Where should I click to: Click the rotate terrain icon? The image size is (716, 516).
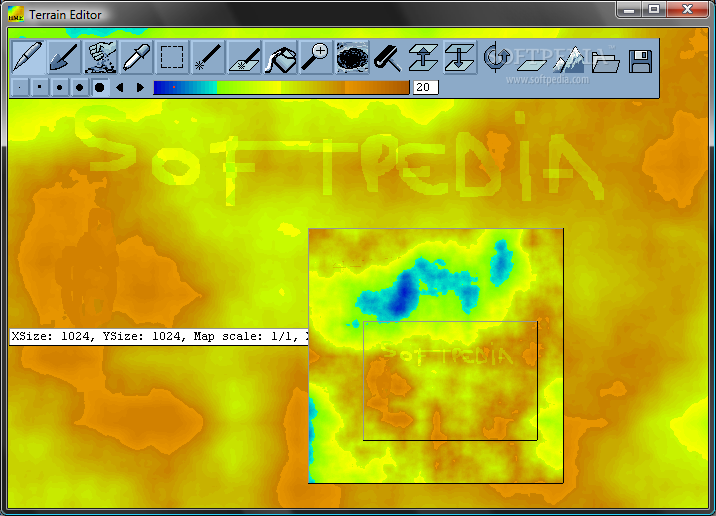pos(496,58)
